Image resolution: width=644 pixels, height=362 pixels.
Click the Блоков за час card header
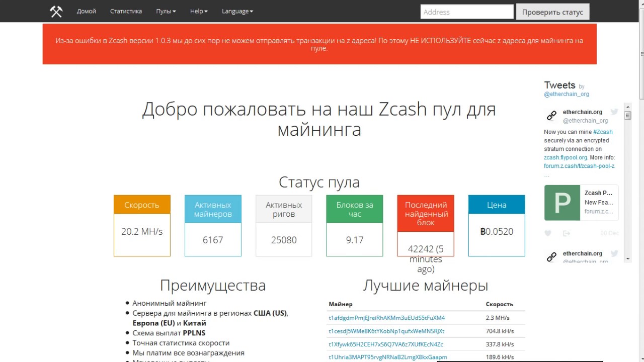coord(355,209)
